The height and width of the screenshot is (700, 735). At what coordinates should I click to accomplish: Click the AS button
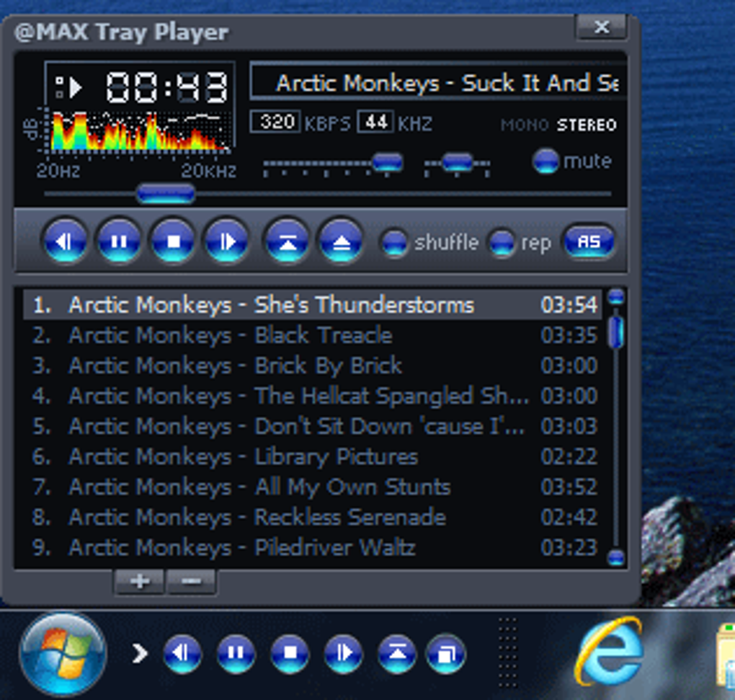tap(589, 242)
